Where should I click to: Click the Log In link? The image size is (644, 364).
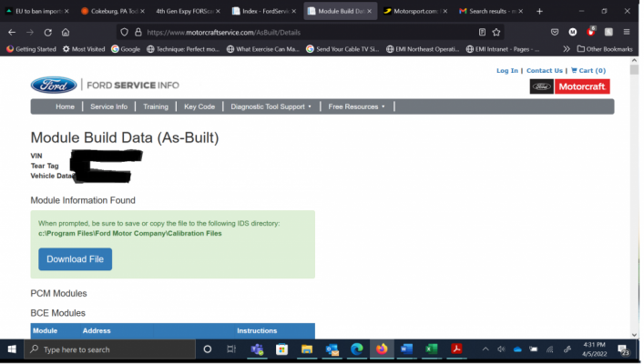tap(507, 71)
